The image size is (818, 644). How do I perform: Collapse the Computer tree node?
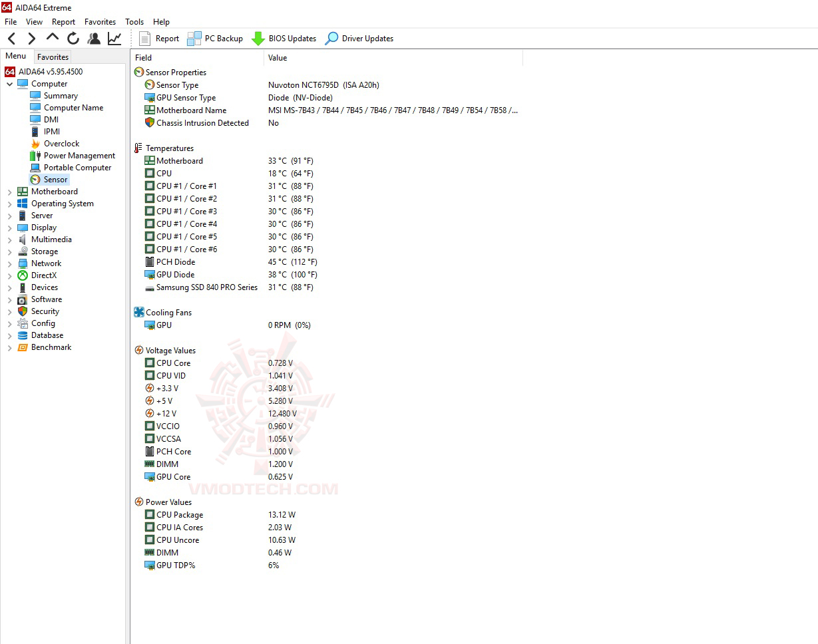pos(9,84)
